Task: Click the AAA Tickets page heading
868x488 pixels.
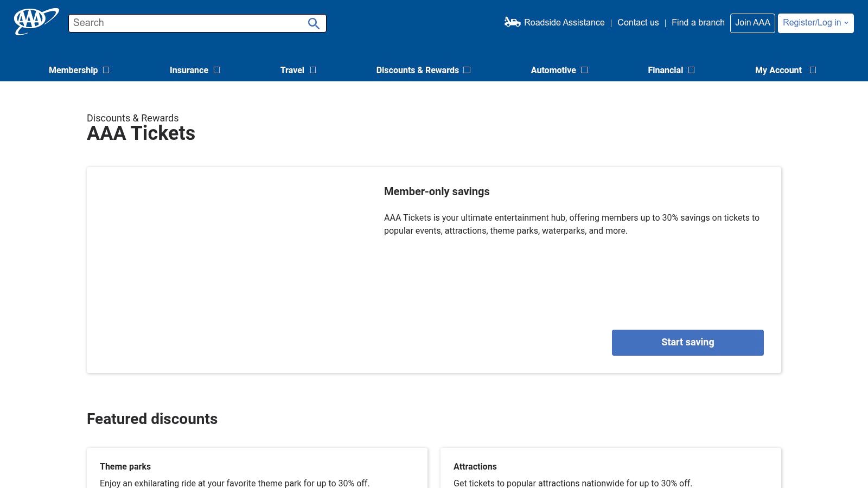Action: pos(141,133)
